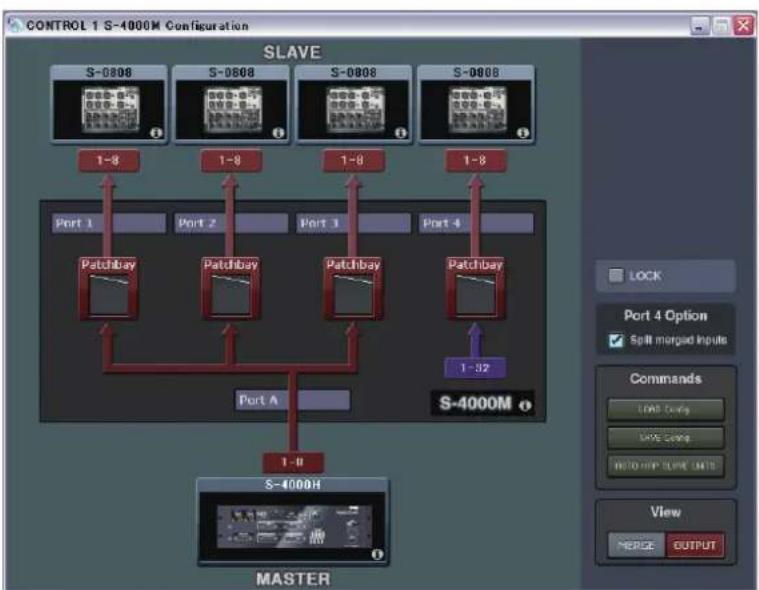Click the application icon in the title bar

click(x=15, y=25)
